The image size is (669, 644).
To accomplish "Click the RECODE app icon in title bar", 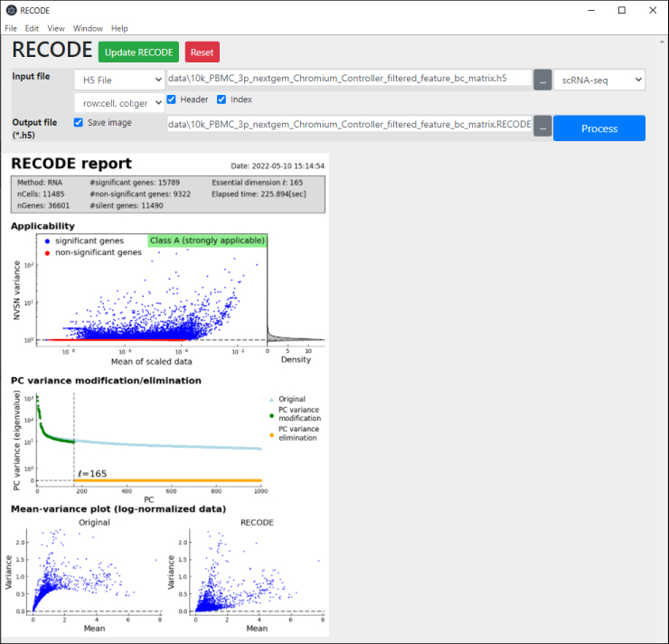I will (11, 10).
